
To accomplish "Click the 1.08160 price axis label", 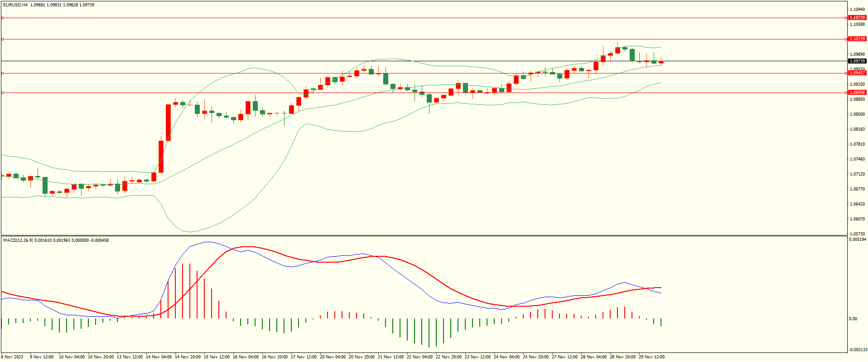I will [857, 129].
